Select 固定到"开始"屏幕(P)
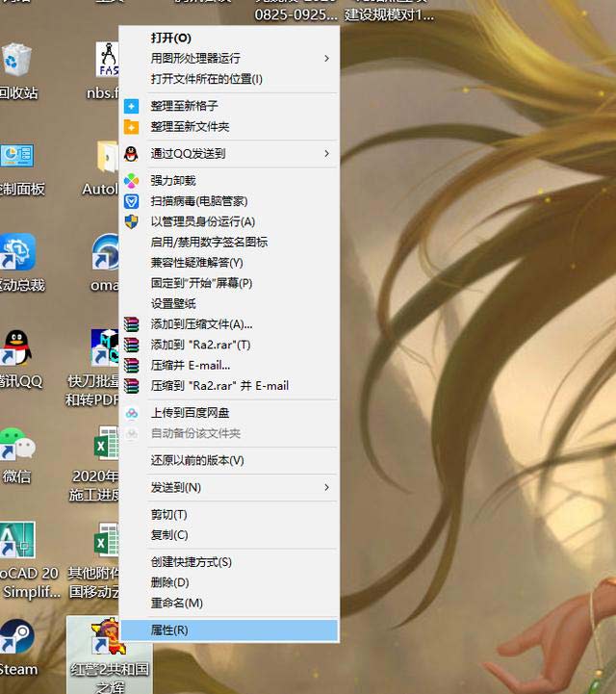The width and height of the screenshot is (616, 694). tap(229, 283)
